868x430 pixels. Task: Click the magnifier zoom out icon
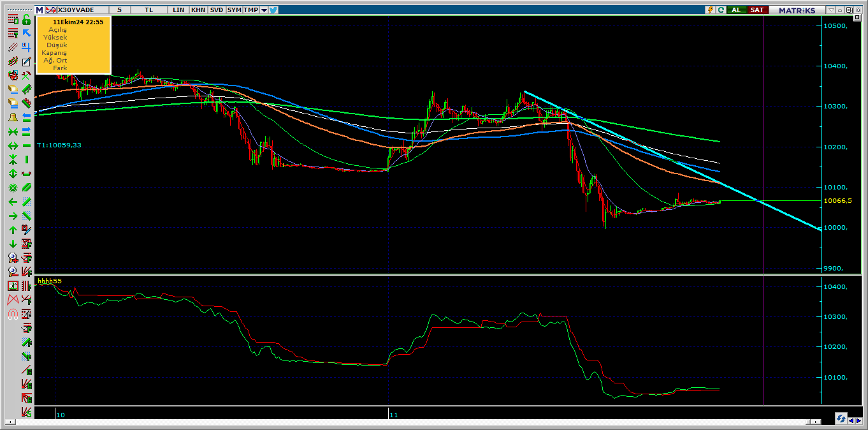pos(13,272)
